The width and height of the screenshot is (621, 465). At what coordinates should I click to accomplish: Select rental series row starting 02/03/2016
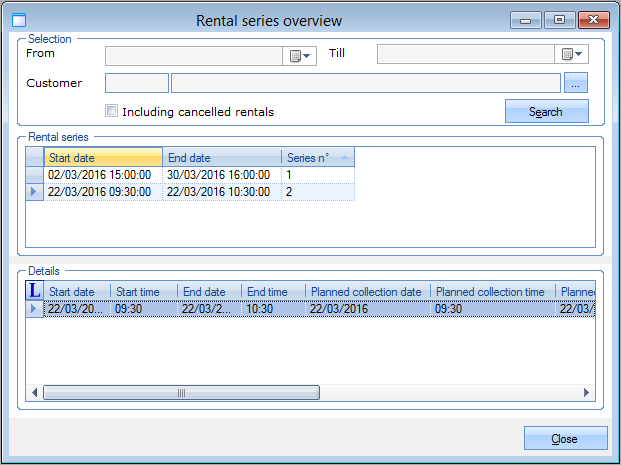pos(100,175)
